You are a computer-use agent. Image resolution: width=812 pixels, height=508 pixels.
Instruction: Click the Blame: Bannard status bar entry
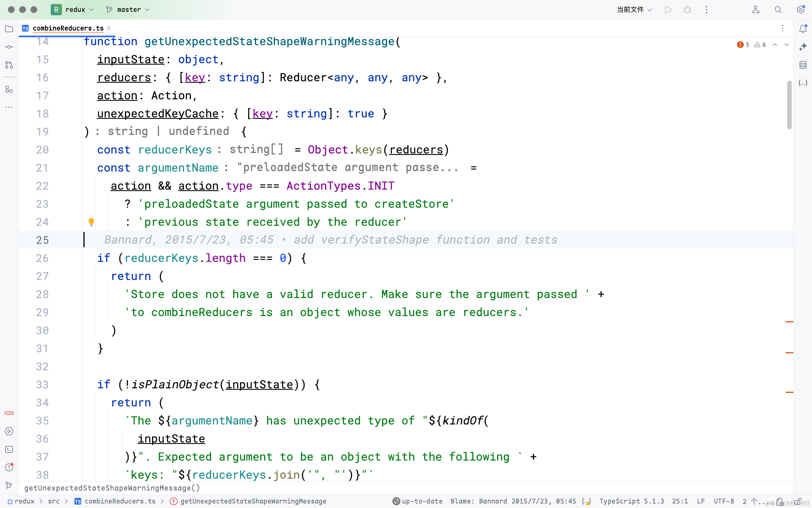(513, 501)
